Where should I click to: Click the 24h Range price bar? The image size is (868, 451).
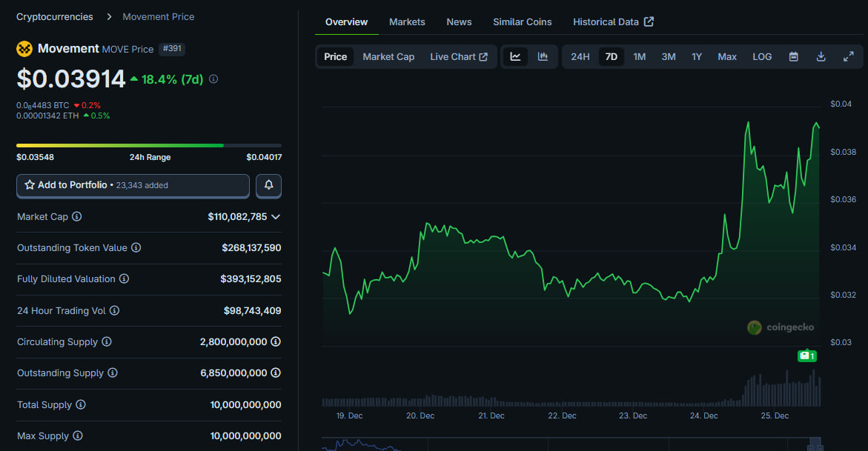(148, 145)
